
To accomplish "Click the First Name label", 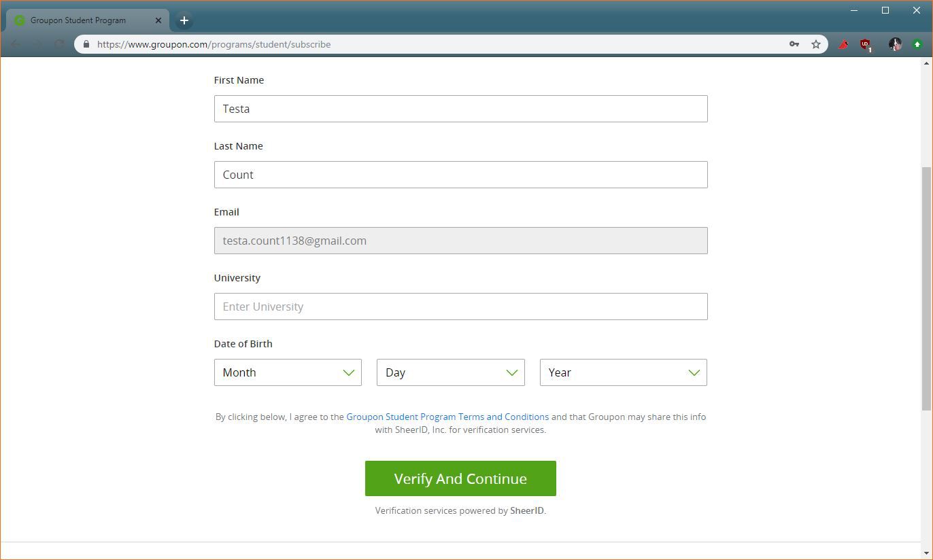I will [239, 80].
